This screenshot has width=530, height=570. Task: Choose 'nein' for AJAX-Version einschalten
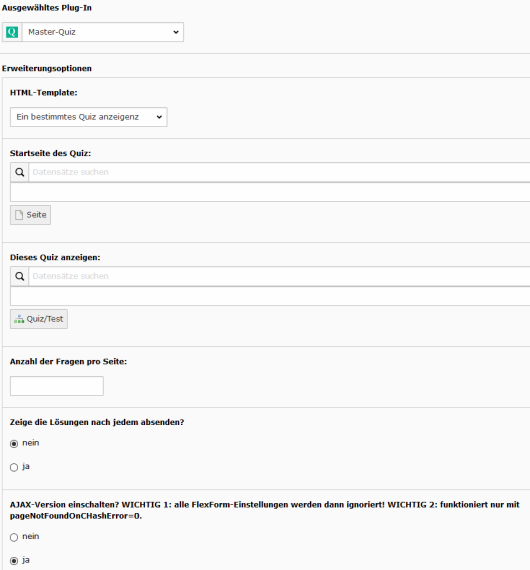click(x=14, y=537)
